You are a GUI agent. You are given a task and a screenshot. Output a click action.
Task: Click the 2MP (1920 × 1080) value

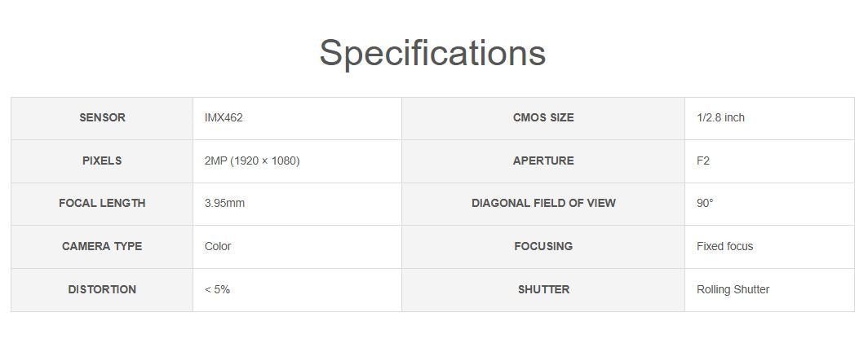[x=252, y=161]
